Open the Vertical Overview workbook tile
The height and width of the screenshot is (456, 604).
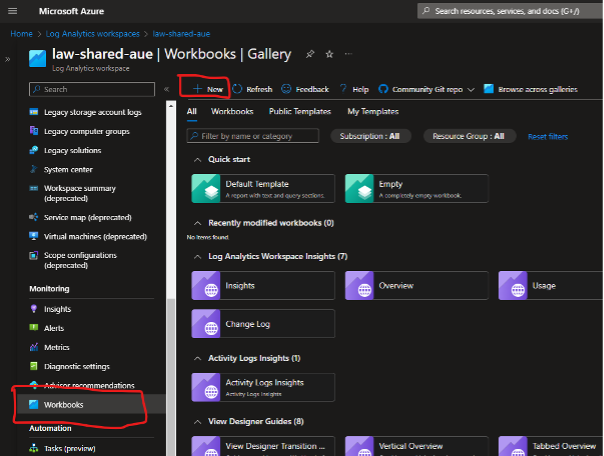click(417, 446)
